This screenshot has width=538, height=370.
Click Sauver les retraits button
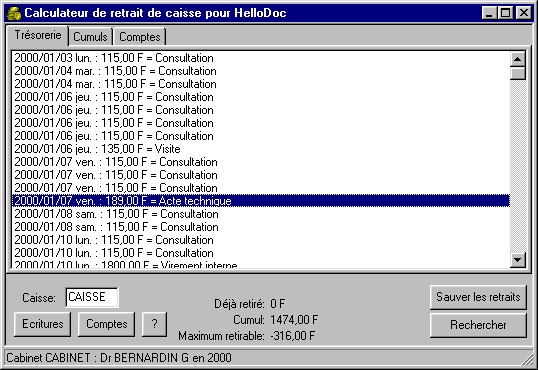point(478,297)
